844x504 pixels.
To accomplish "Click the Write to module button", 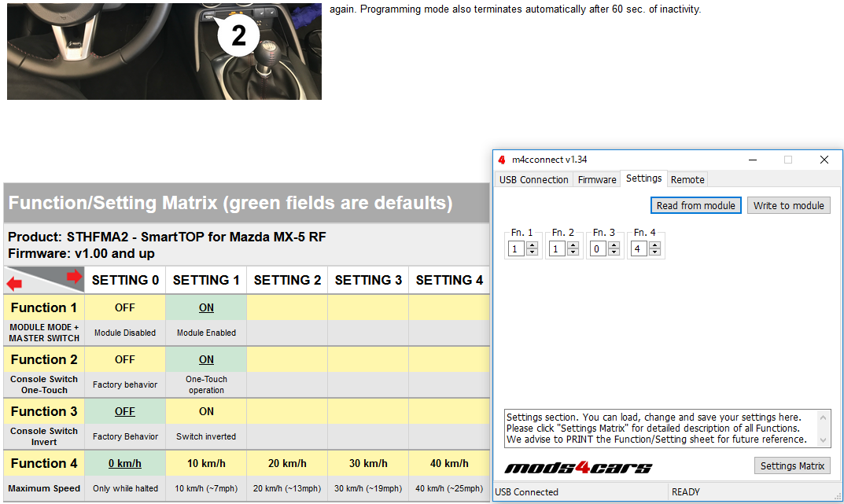I will pos(789,205).
